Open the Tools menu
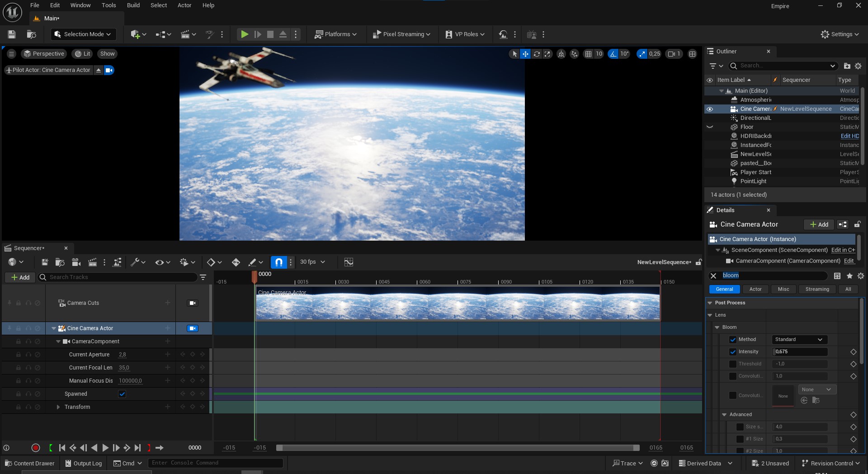The height and width of the screenshot is (474, 868). pyautogui.click(x=108, y=5)
